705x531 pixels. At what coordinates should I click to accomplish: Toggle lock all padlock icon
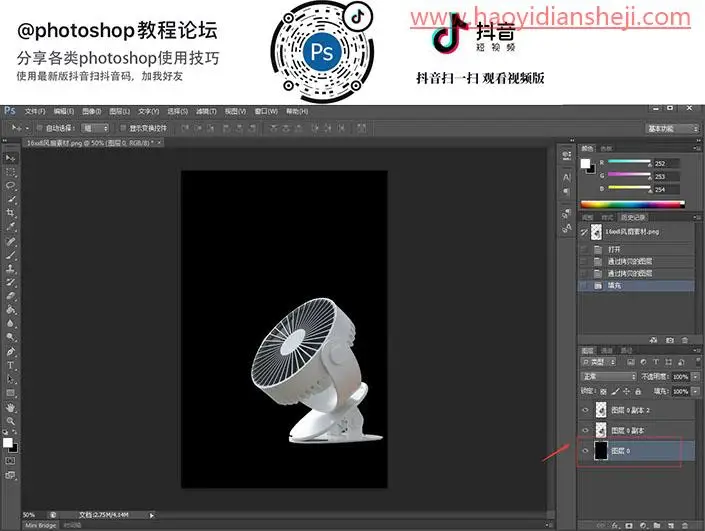[638, 392]
